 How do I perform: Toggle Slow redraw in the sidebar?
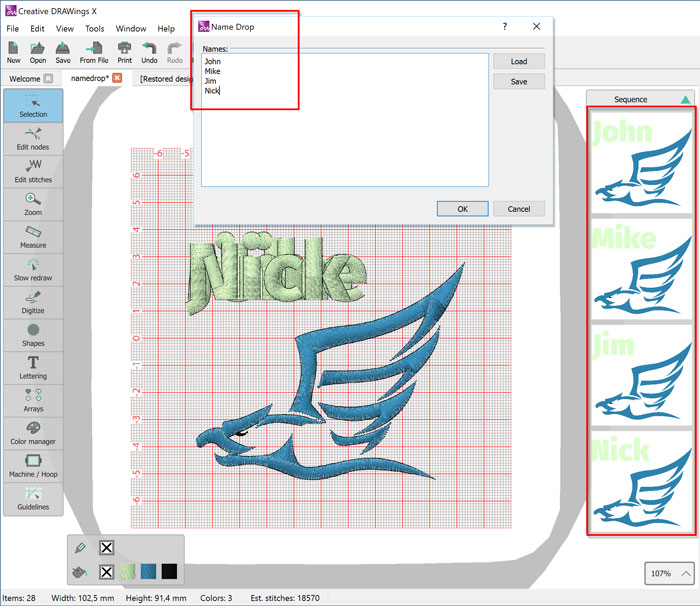coord(33,269)
